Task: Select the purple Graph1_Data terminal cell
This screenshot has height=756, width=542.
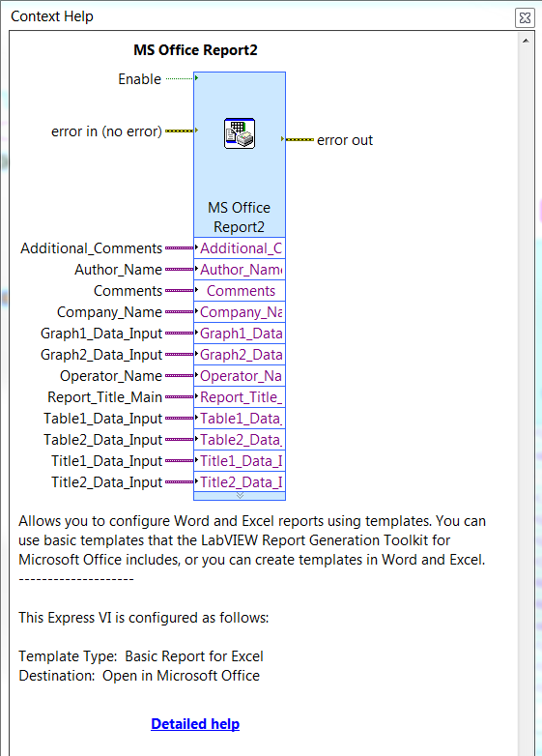Action: (x=240, y=333)
